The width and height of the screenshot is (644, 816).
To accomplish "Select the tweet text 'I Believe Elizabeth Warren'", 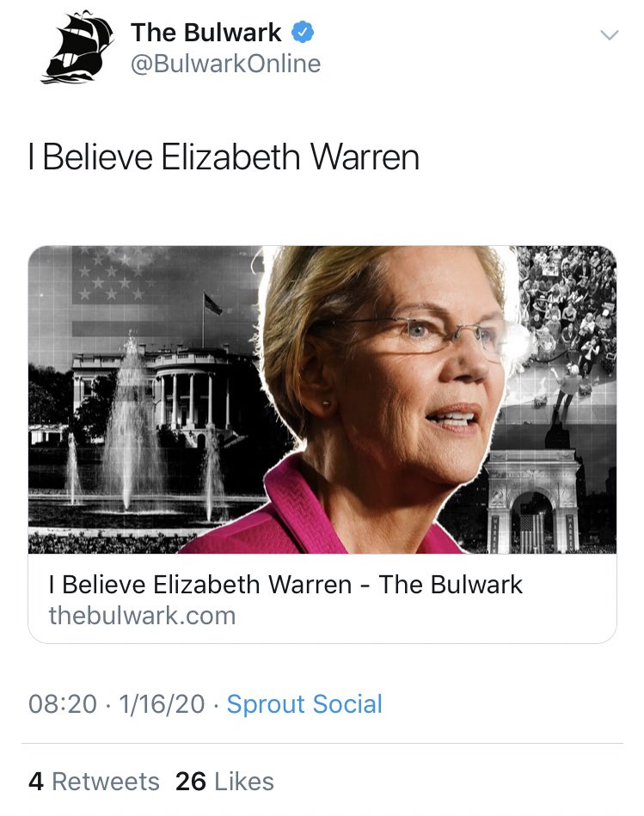I will click(224, 156).
